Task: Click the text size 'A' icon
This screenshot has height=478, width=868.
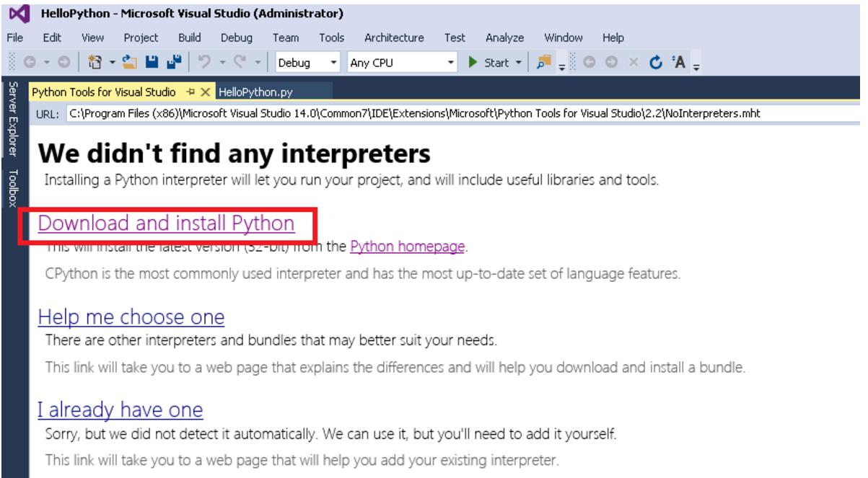Action: pyautogui.click(x=678, y=63)
